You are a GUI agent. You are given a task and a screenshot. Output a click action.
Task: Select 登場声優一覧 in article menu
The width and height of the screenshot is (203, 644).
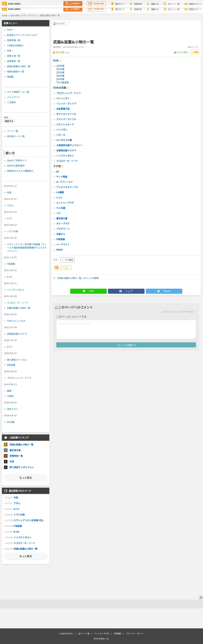13,40
